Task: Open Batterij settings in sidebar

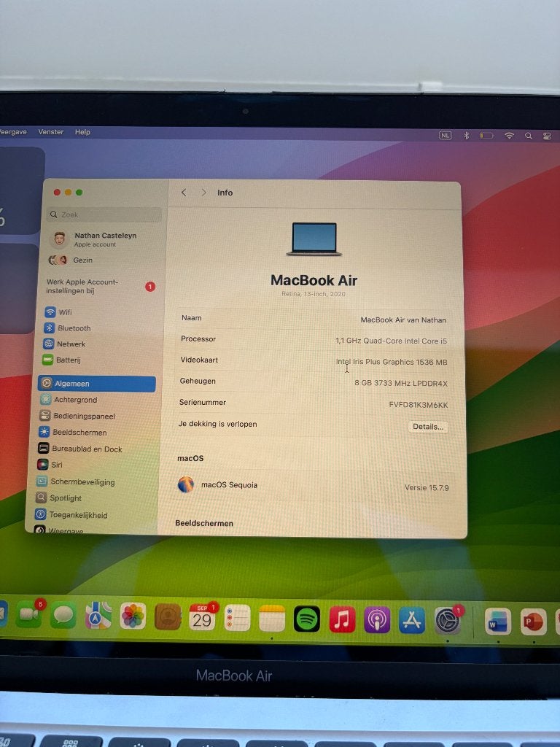Action: click(x=61, y=360)
